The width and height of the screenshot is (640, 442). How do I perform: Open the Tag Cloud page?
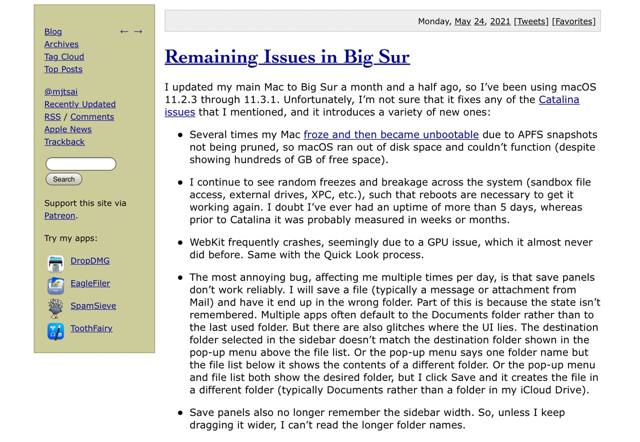coord(64,57)
